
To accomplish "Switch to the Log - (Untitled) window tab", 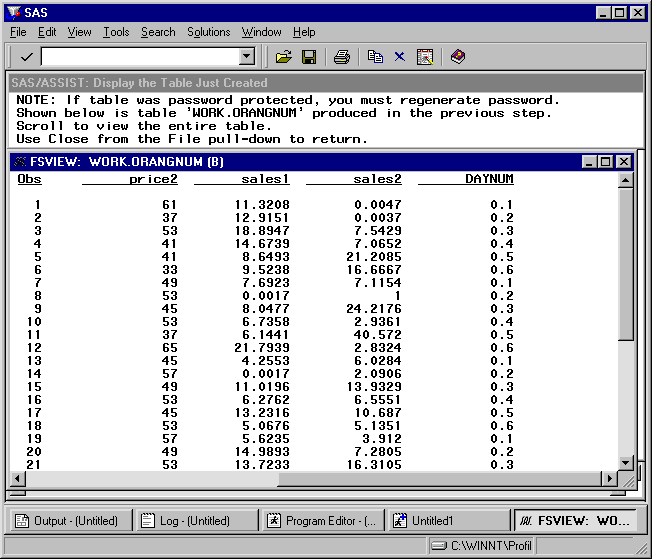I will (x=196, y=521).
